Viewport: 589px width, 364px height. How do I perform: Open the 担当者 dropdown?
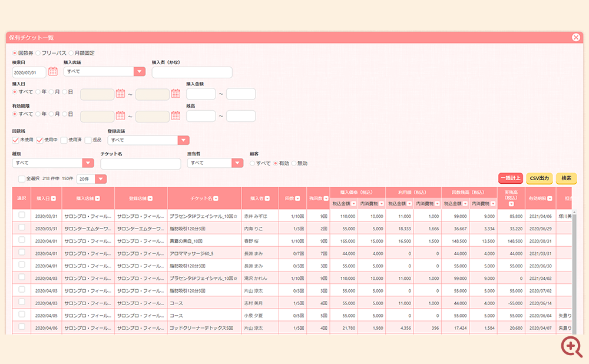coord(215,163)
